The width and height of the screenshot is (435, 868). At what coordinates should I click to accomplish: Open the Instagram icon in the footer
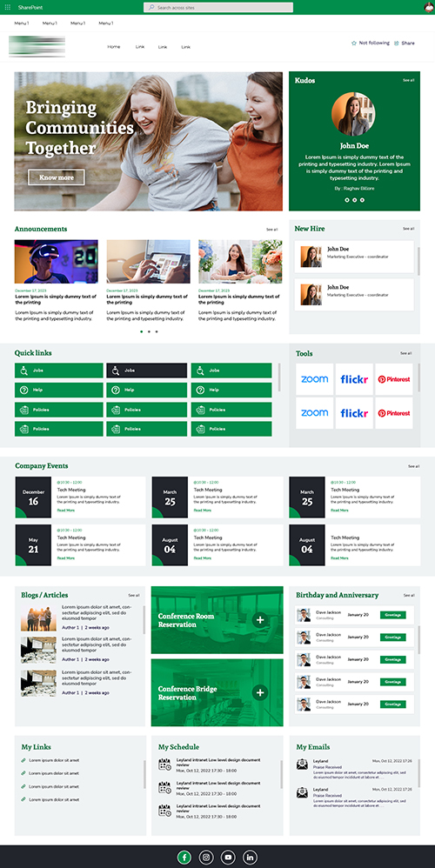coord(206,857)
